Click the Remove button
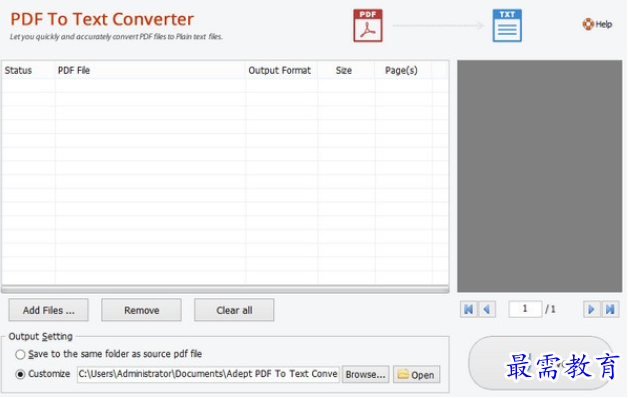 [141, 310]
